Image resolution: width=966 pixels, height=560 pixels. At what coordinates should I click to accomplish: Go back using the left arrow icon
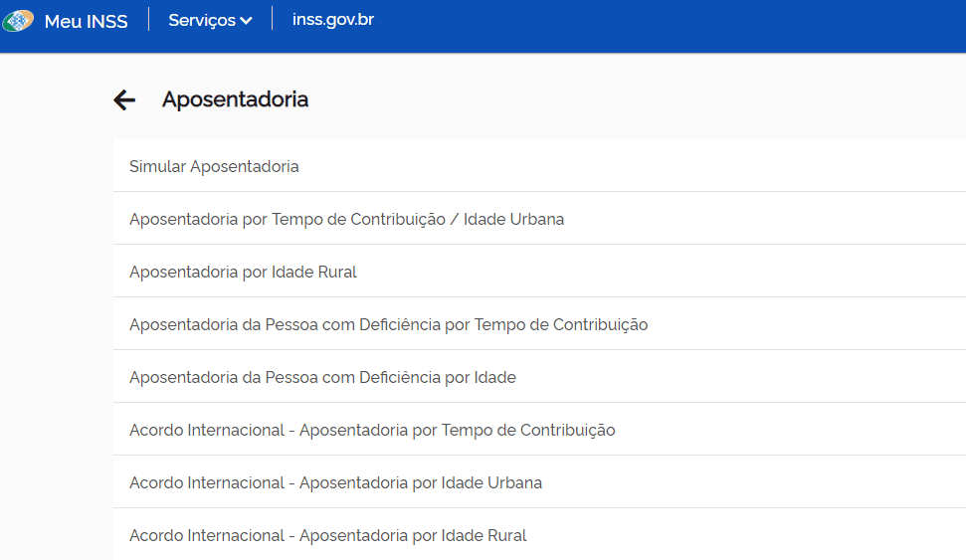tap(124, 99)
